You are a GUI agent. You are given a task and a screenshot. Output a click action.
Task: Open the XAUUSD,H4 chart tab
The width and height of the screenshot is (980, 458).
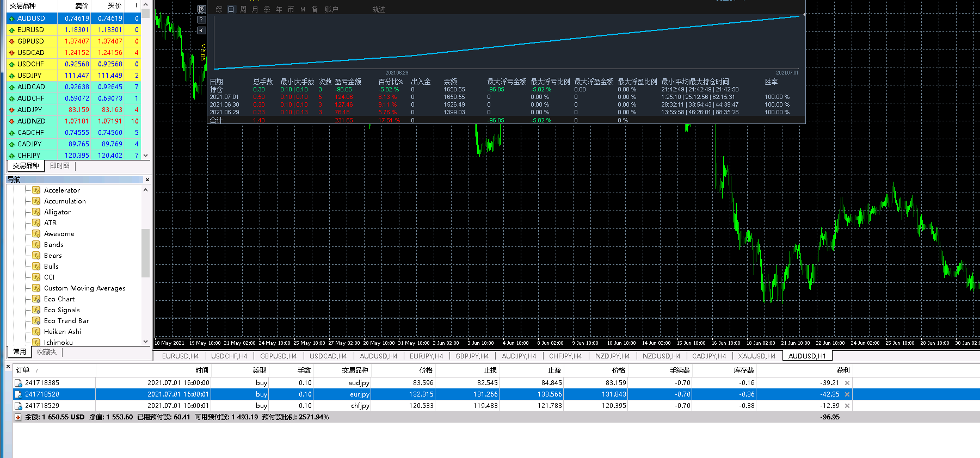757,356
